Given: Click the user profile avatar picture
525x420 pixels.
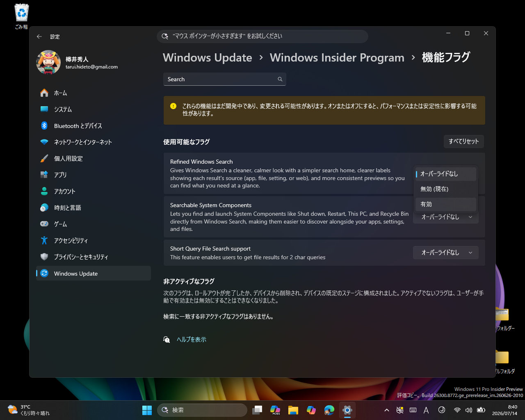Looking at the screenshot, I should pos(48,62).
